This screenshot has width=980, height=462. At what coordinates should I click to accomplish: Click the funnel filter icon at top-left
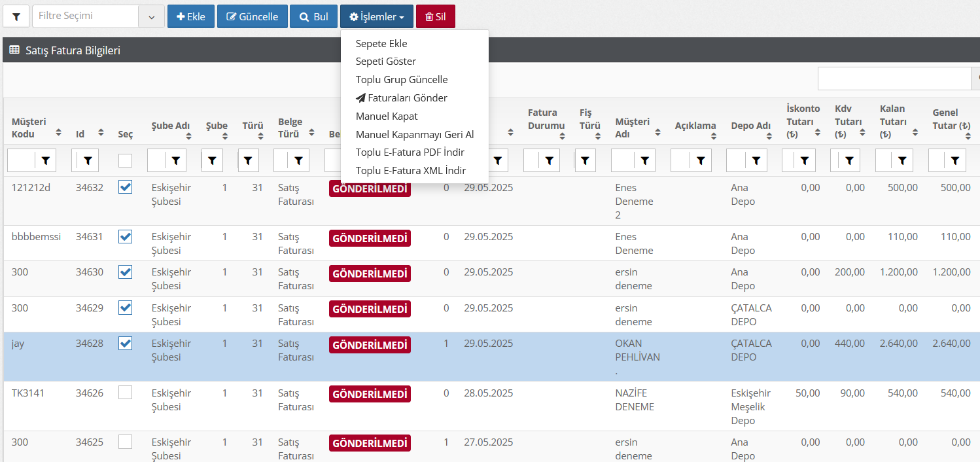tap(16, 16)
